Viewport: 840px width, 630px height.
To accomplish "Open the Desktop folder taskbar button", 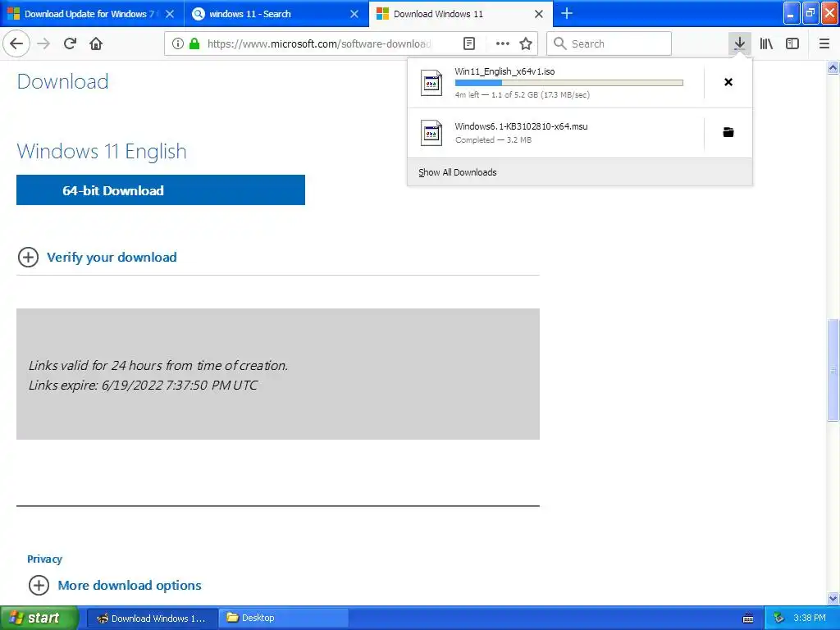I will click(x=284, y=618).
